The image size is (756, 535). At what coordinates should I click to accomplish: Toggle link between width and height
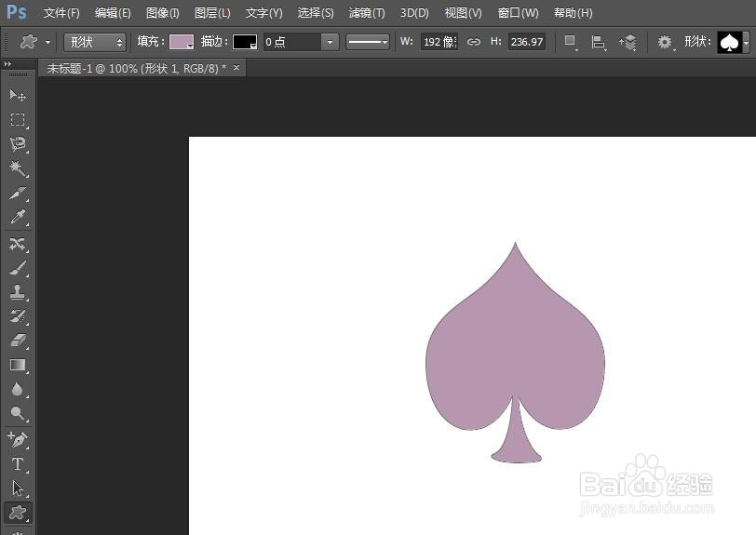point(474,42)
